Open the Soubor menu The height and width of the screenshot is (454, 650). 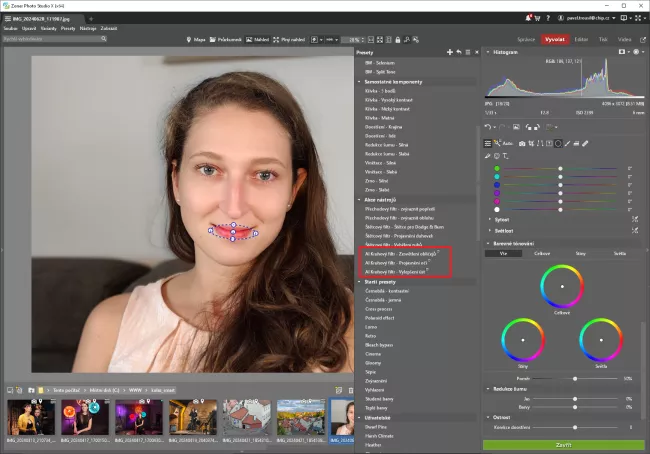click(10, 29)
